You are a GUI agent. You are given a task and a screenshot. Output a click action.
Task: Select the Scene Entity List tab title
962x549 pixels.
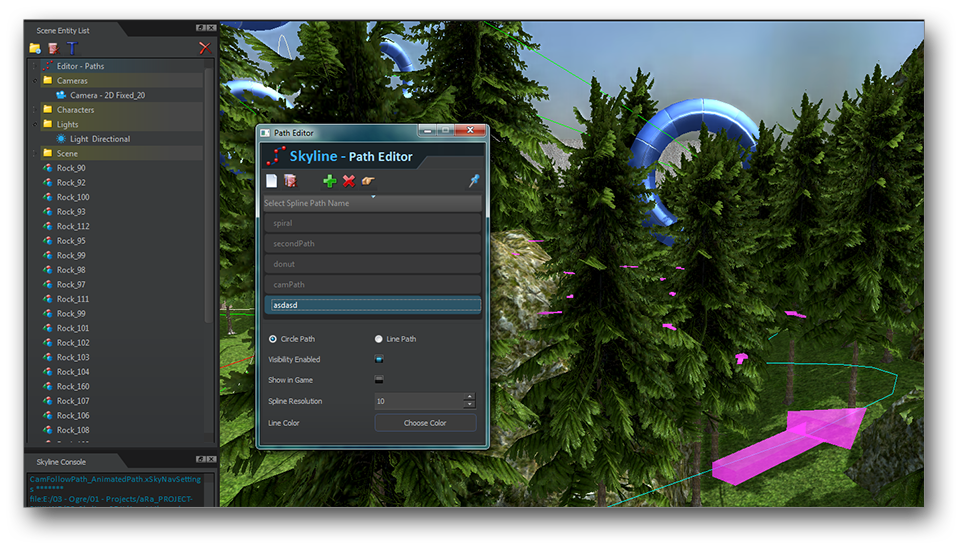[63, 30]
